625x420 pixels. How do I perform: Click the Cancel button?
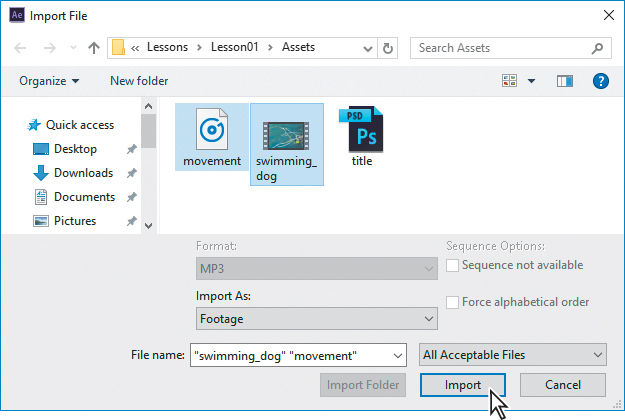click(x=563, y=385)
